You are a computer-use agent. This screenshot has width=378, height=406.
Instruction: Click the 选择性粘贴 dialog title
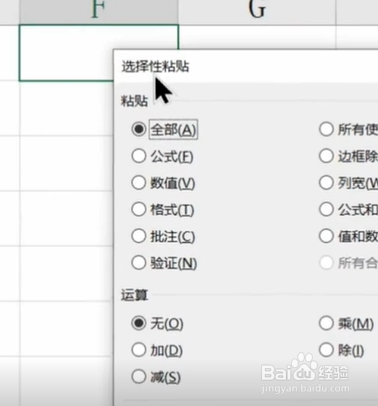point(155,66)
